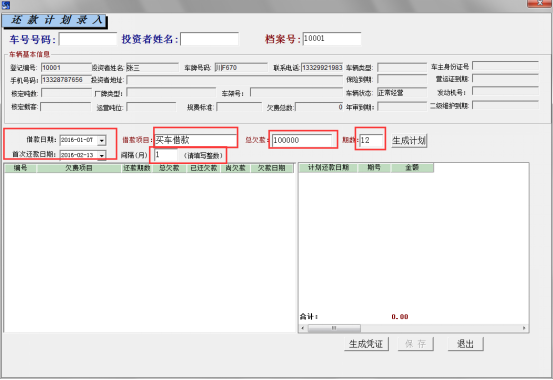The height and width of the screenshot is (380, 553).
Task: Click the 退出 button
Action: (466, 344)
